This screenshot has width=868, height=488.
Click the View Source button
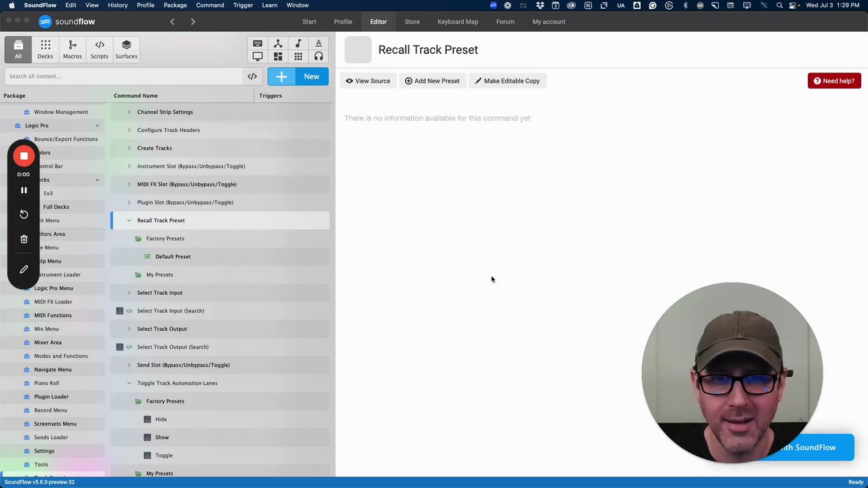(x=368, y=81)
